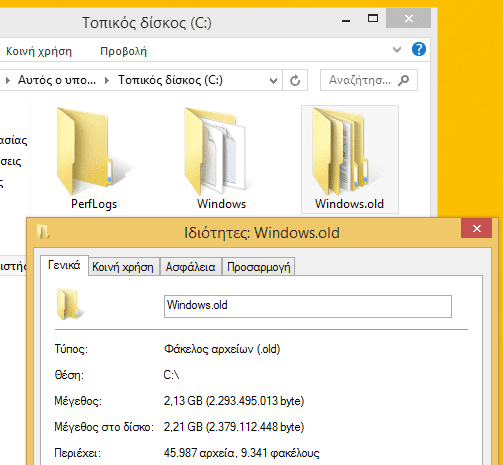Expand the ribbon with the chevron
Viewport: 503px width, 465px height.
click(x=397, y=50)
